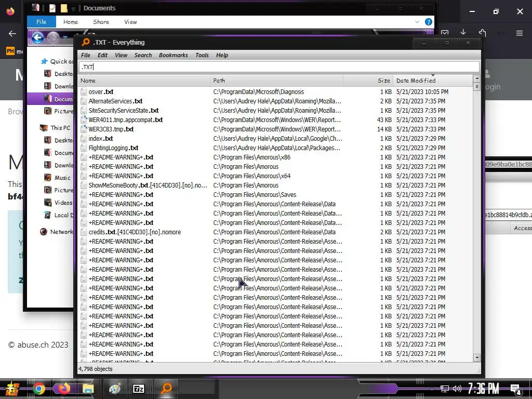This screenshot has width=532, height=399.
Task: Click the Windows Start button
Action: pyautogui.click(x=11, y=389)
